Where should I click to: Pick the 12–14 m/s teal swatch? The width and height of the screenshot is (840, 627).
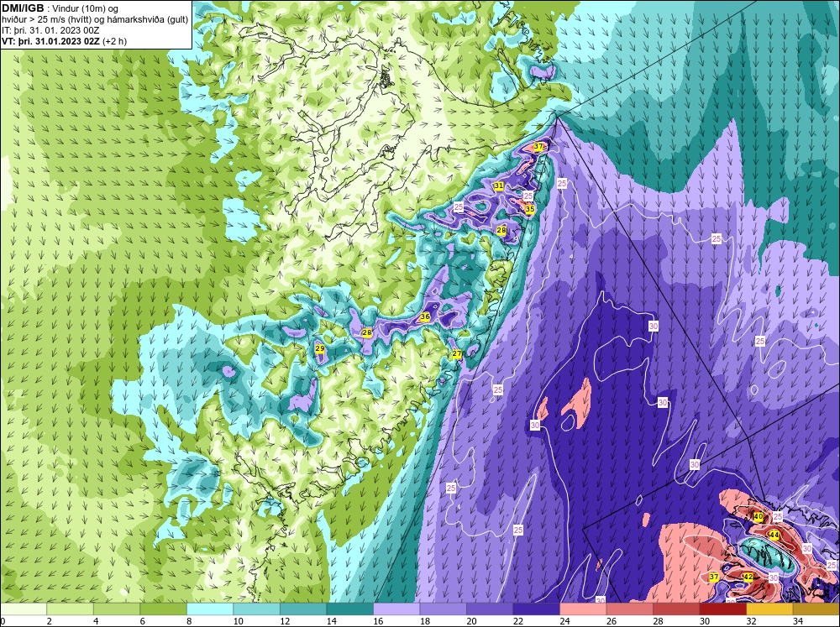[x=303, y=609]
